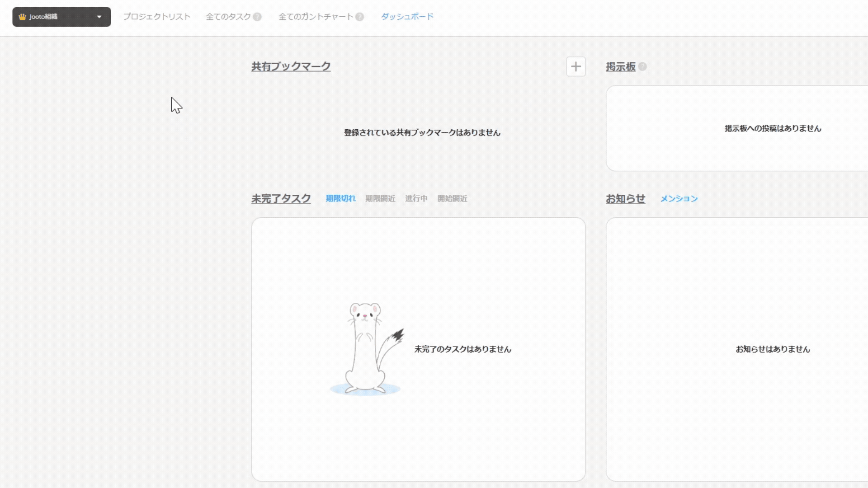Click the crown icon in the organization selector
868x488 pixels.
[22, 17]
